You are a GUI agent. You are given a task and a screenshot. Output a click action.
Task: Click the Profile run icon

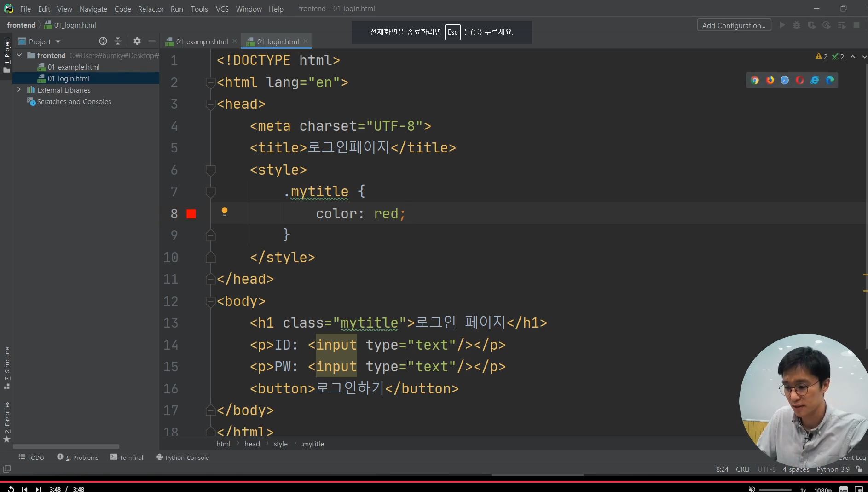(827, 25)
